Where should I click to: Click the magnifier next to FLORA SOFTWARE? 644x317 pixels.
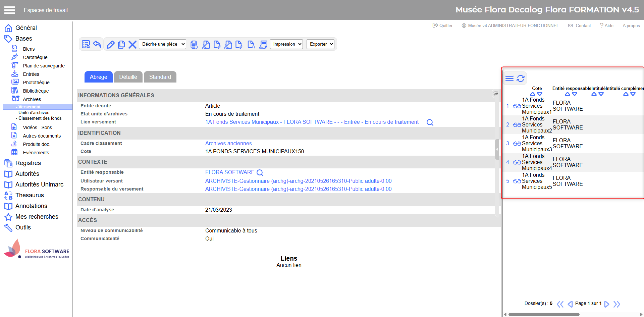[260, 173]
